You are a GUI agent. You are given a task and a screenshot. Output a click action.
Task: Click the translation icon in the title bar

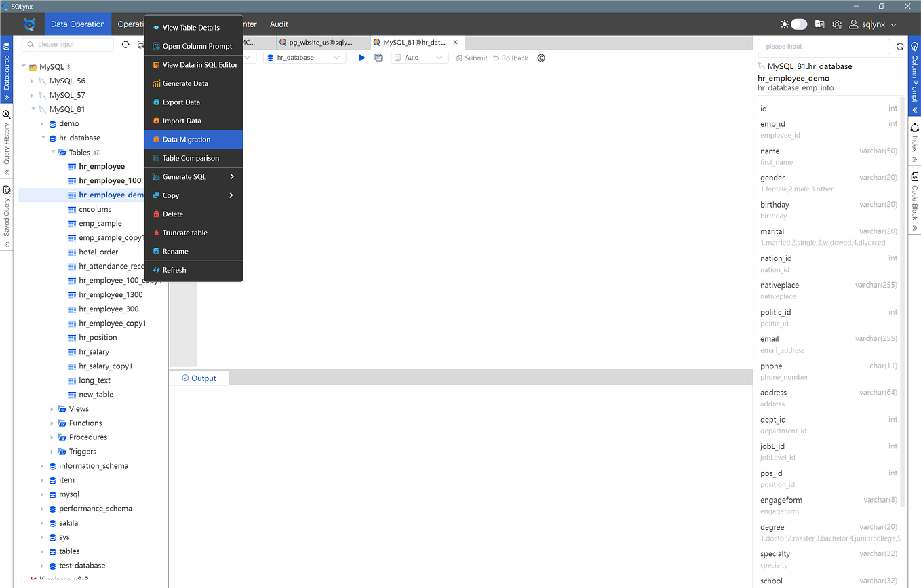coord(819,24)
